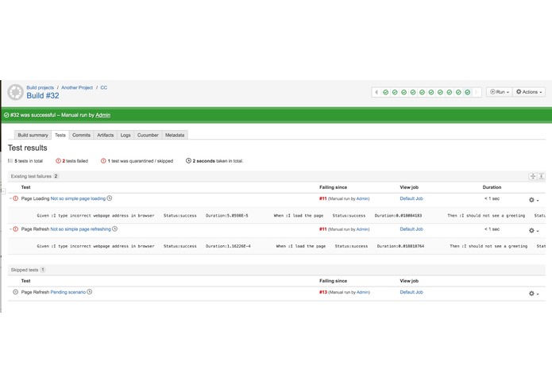Click Another Project breadcrumb
Image resolution: width=552 pixels, height=392 pixels.
tap(77, 87)
